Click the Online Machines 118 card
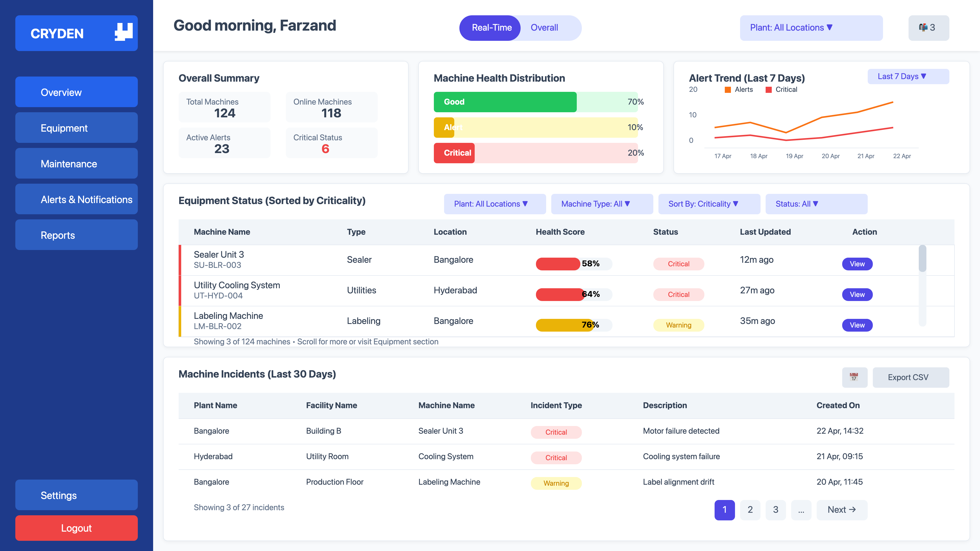 [332, 107]
